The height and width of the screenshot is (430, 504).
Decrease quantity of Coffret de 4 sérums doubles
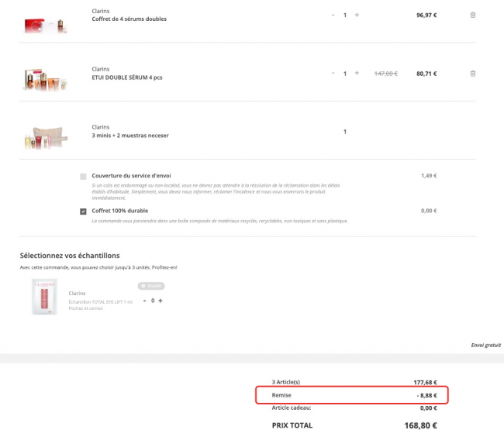[x=333, y=15]
